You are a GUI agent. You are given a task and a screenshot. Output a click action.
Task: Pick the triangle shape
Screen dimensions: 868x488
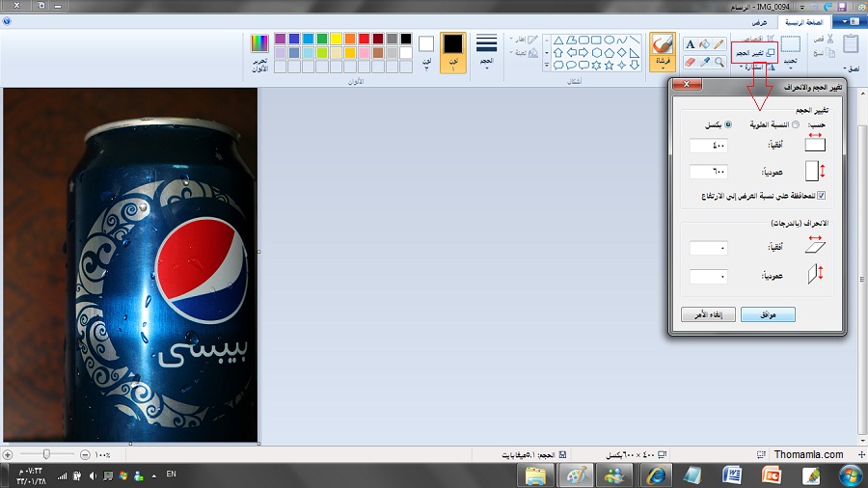point(558,41)
